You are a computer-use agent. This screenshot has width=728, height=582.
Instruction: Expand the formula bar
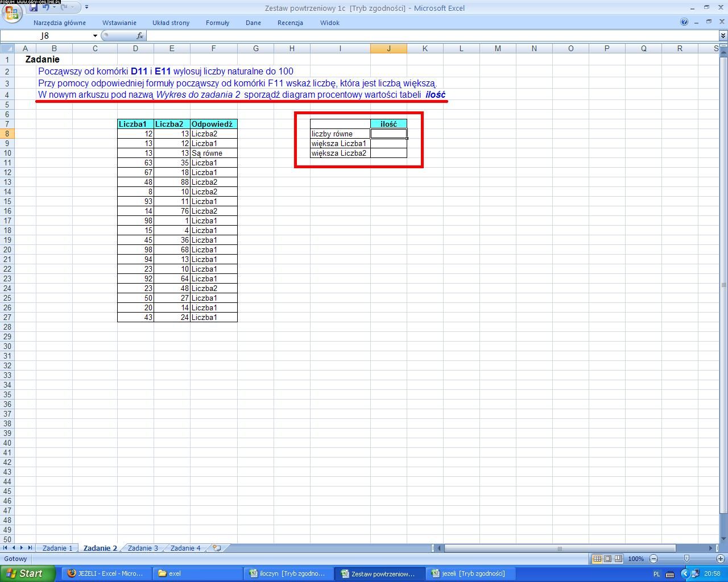click(x=723, y=36)
